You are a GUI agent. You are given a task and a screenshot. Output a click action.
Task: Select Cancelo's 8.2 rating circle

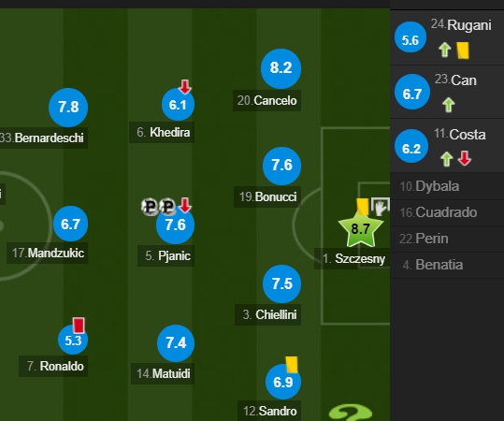pyautogui.click(x=281, y=68)
